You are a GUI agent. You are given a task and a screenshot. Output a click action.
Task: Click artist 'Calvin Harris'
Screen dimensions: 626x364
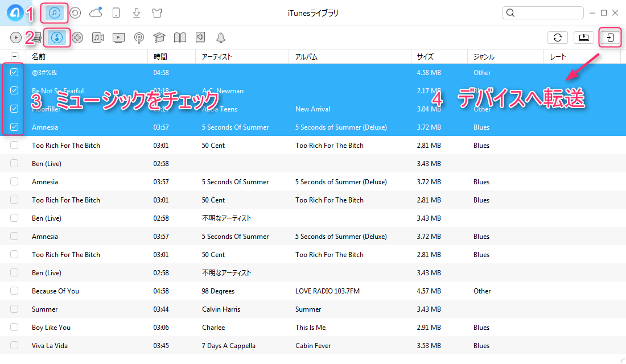(221, 309)
